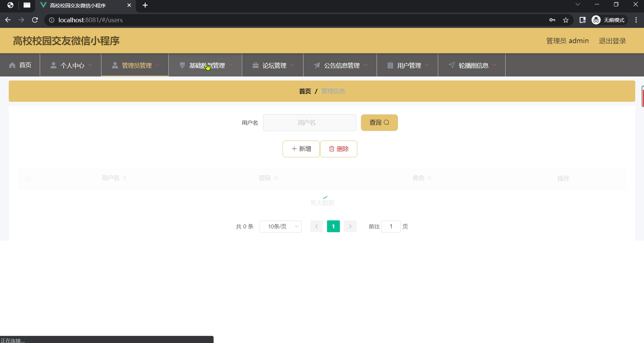The width and height of the screenshot is (644, 343).
Task: Go to the previous page arrow
Action: click(x=317, y=226)
